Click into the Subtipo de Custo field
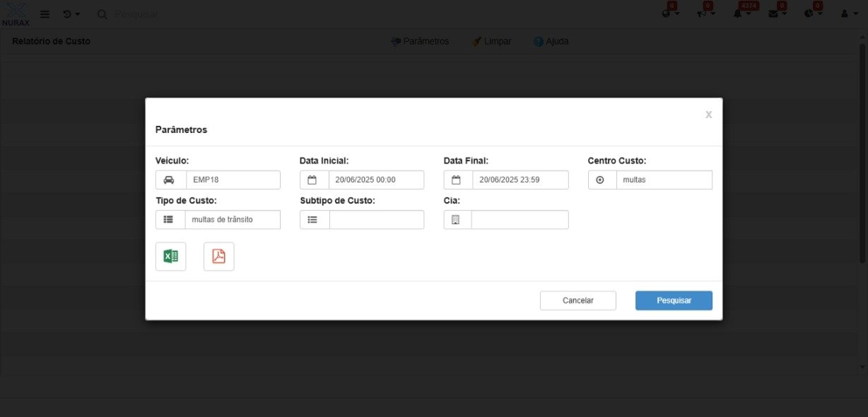This screenshot has width=868, height=417. click(376, 220)
